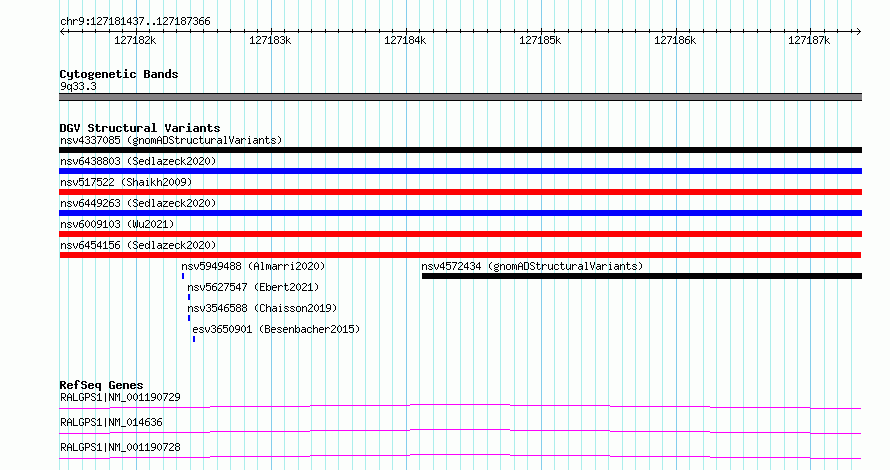This screenshot has height=470, width=890.
Task: Open the nsv6454156 (Sedlazeck2020) label
Action: click(x=138, y=245)
